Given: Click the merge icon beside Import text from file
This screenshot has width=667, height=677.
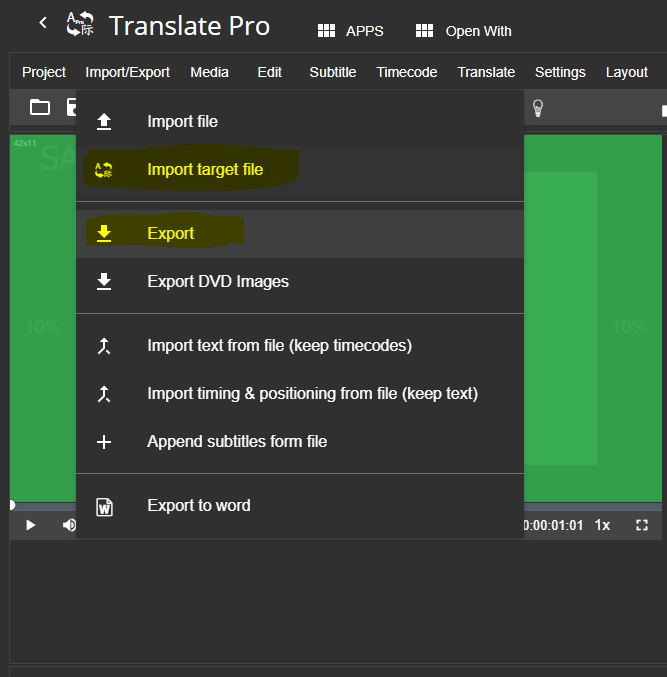Looking at the screenshot, I should pos(104,346).
